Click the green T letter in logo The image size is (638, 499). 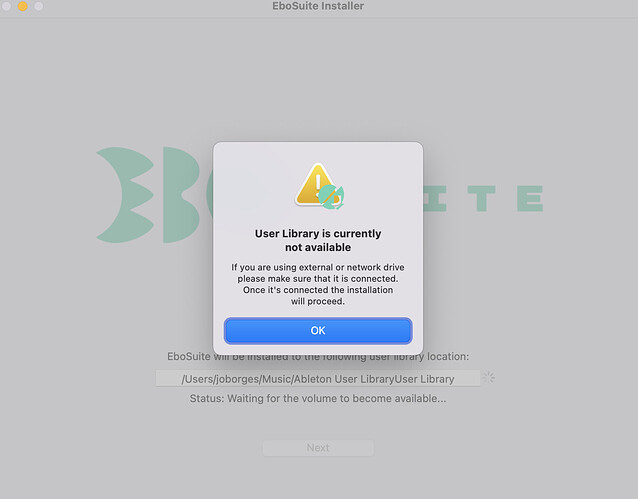481,198
